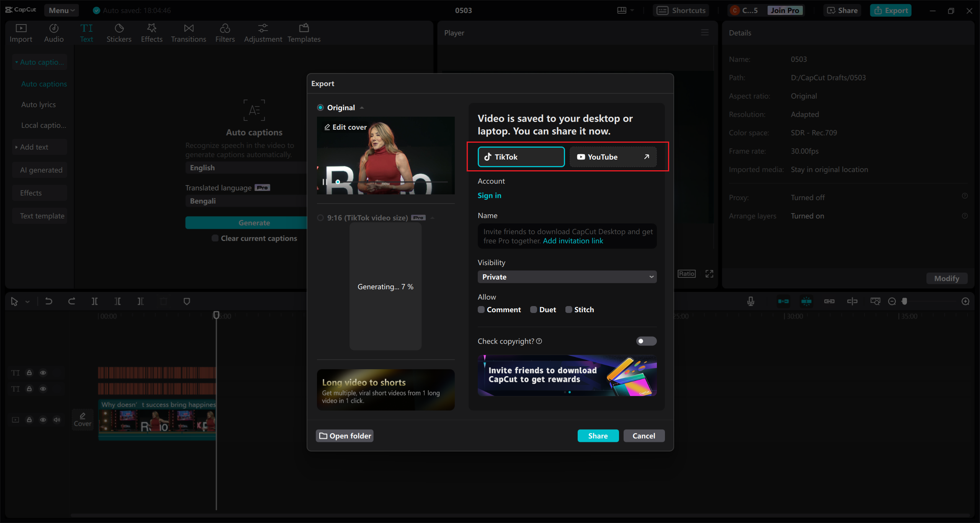Click Add invitation link
This screenshot has width=980, height=523.
click(573, 241)
